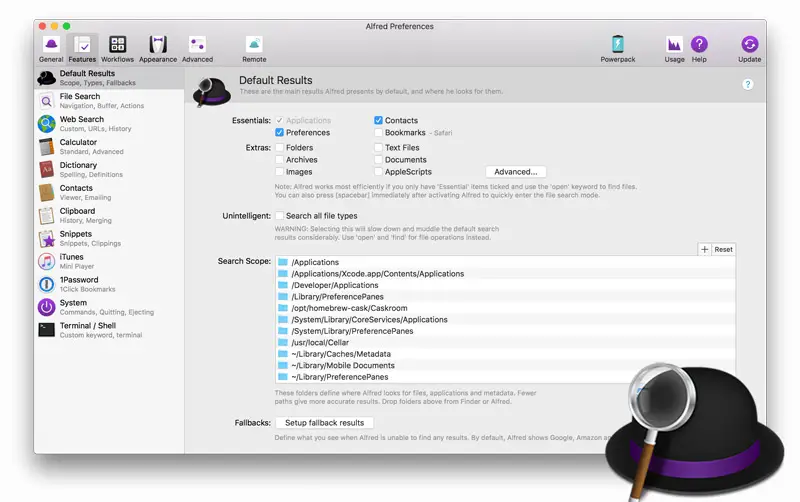Open 1Password bookmarks settings

click(109, 285)
